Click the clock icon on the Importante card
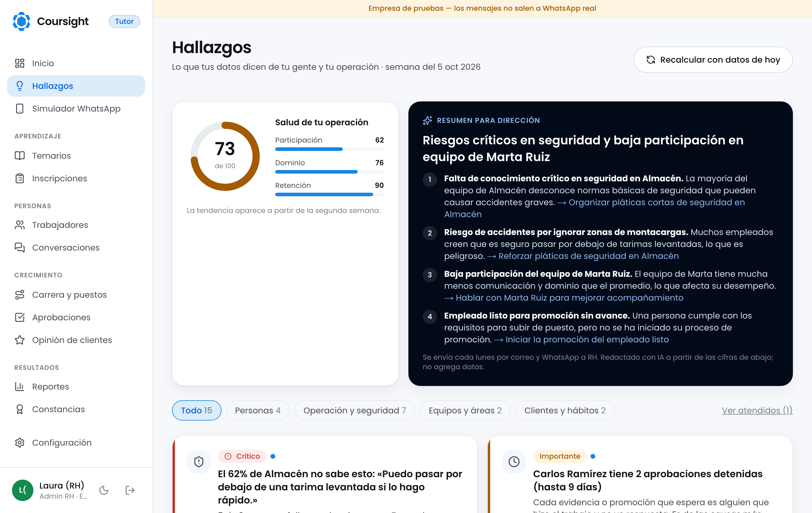 pos(514,461)
